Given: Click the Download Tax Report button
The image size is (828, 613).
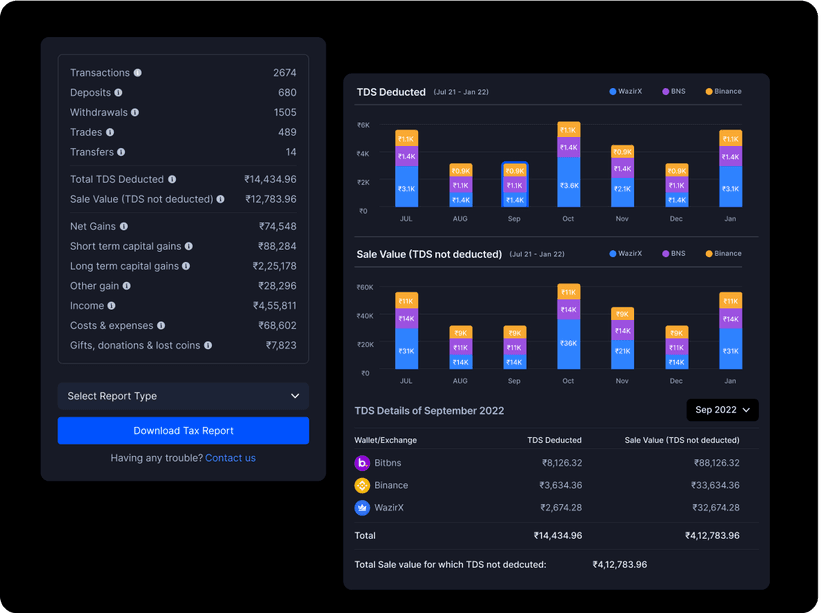Looking at the screenshot, I should click(x=183, y=431).
